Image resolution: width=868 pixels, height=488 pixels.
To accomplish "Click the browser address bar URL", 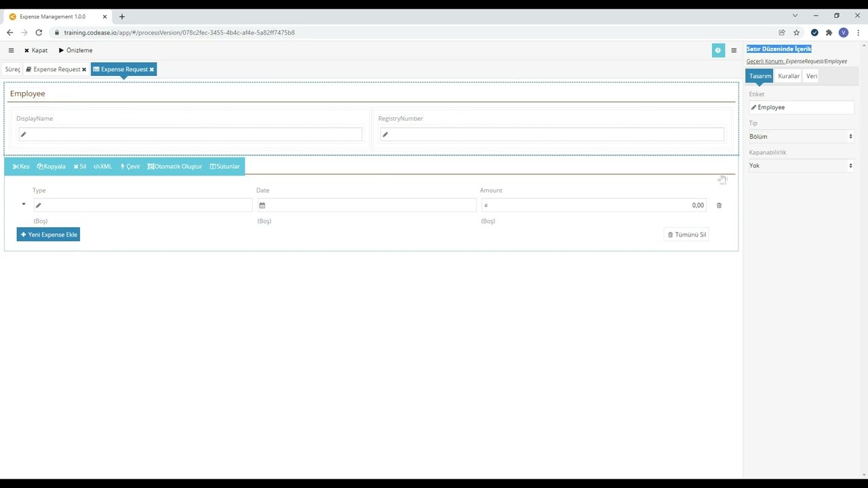I will (x=179, y=33).
